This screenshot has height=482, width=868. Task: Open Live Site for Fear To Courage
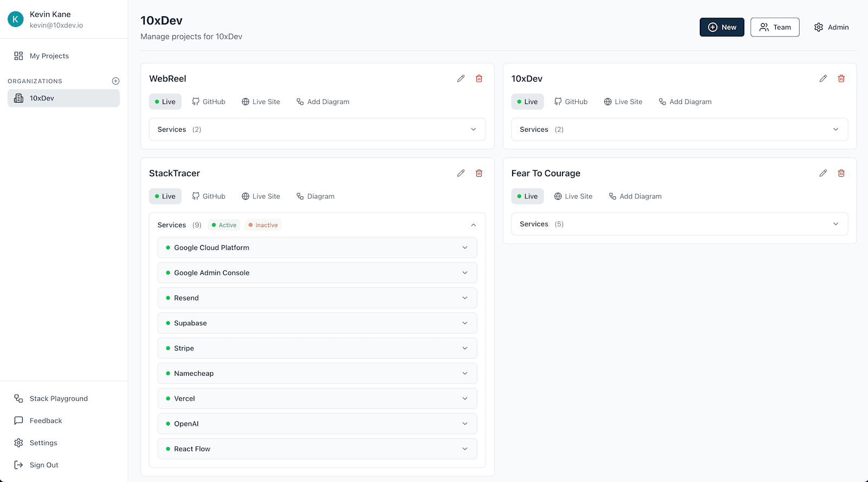573,196
